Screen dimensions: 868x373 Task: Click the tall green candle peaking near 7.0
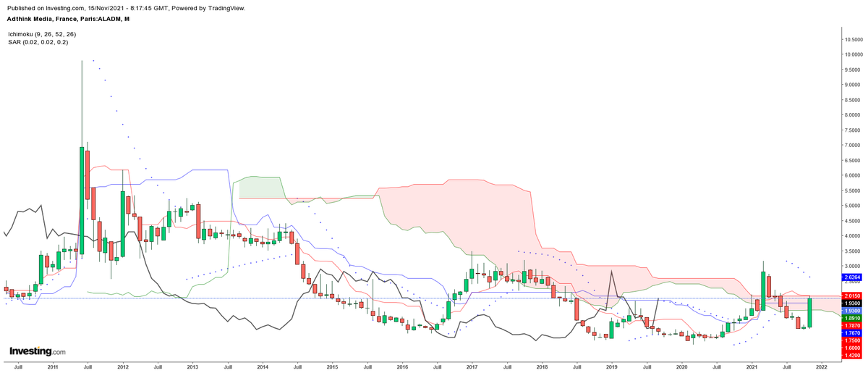click(82, 200)
